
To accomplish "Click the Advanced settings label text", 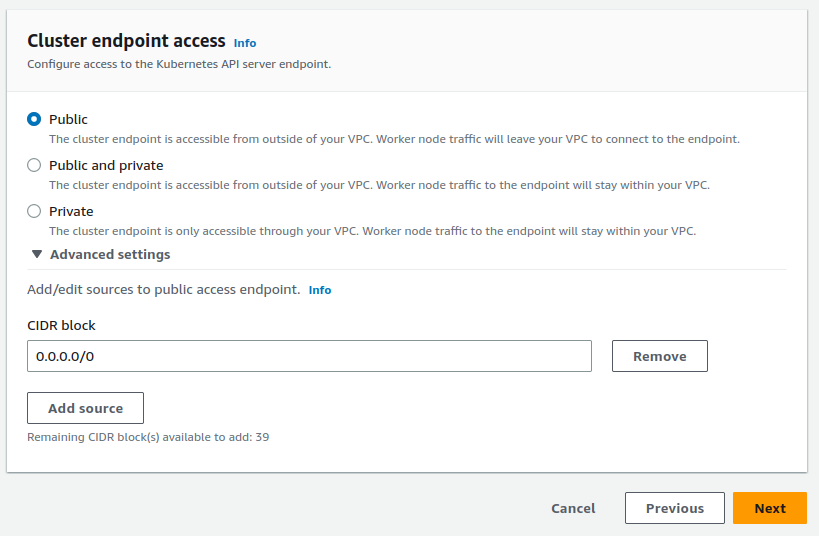I will [x=110, y=255].
